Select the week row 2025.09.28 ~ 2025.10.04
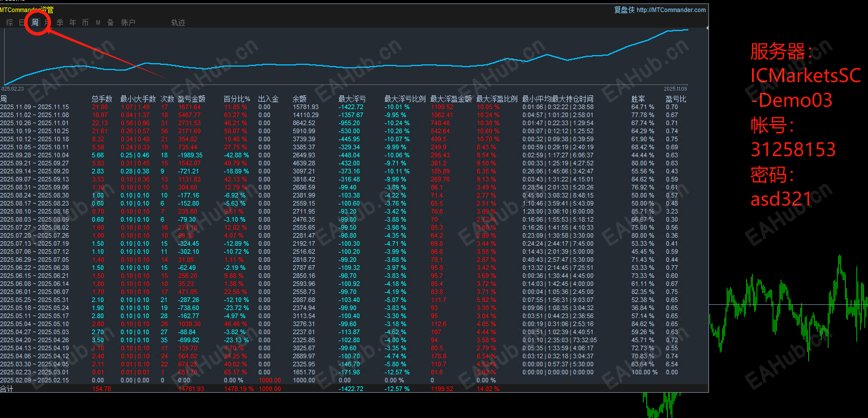 click(354, 155)
